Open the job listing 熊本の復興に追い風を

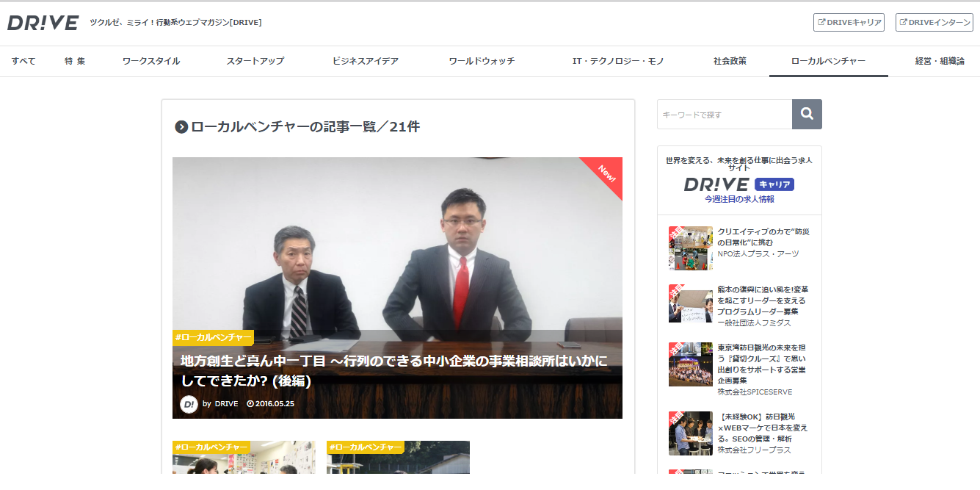pyautogui.click(x=763, y=300)
